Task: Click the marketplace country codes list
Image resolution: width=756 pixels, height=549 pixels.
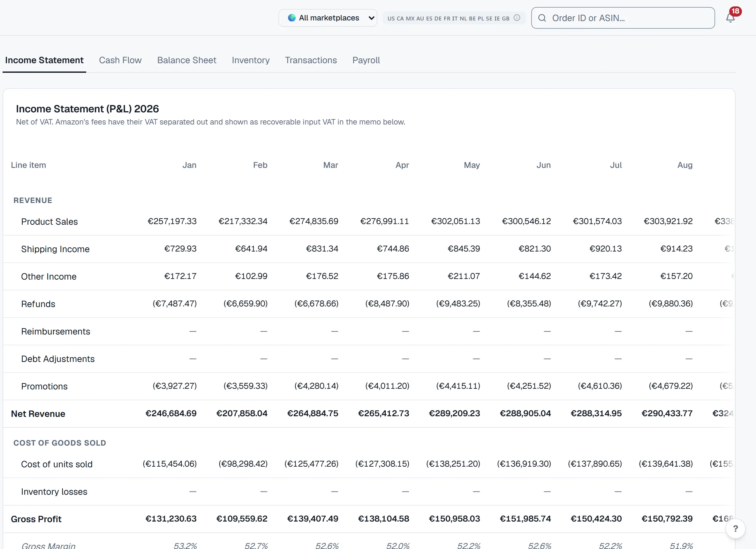Action: coord(448,18)
